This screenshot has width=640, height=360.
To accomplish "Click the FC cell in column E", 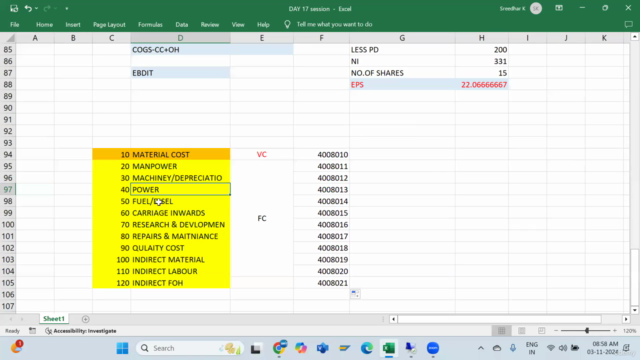I will 262,218.
